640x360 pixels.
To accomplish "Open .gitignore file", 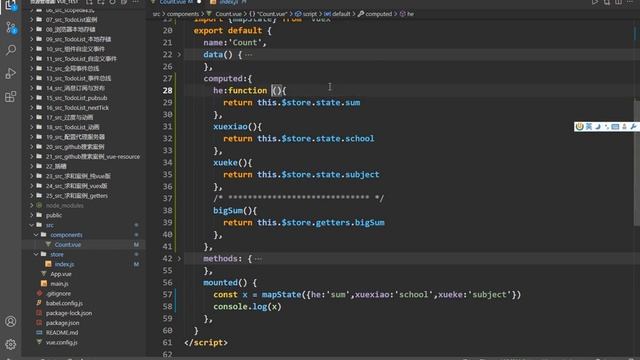I will pyautogui.click(x=58, y=293).
